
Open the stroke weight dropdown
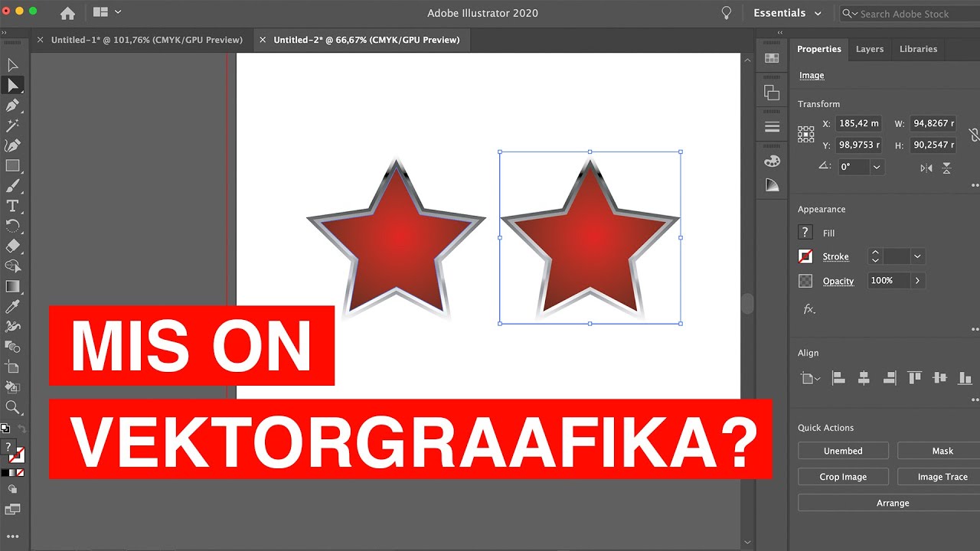(x=916, y=256)
